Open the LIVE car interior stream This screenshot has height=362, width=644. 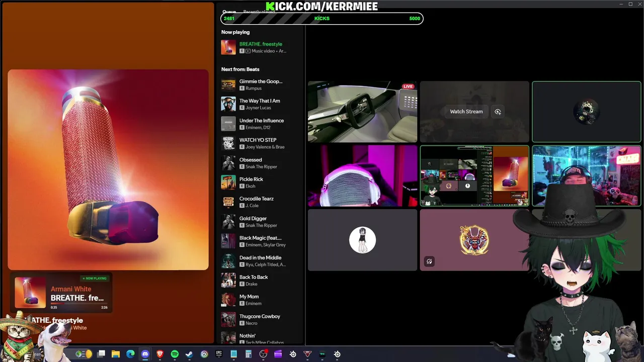[x=362, y=112]
